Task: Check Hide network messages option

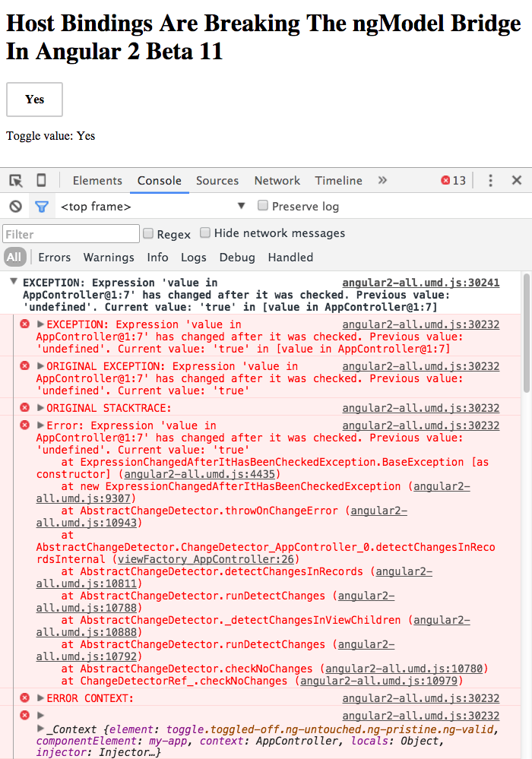Action: (x=205, y=232)
